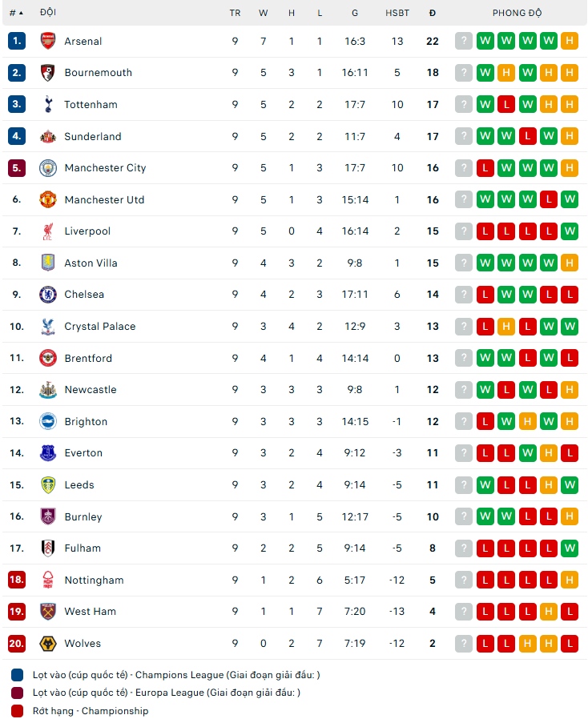Screen dimensions: 588x723
Task: Click the Manchester City crest icon
Action: click(x=48, y=168)
